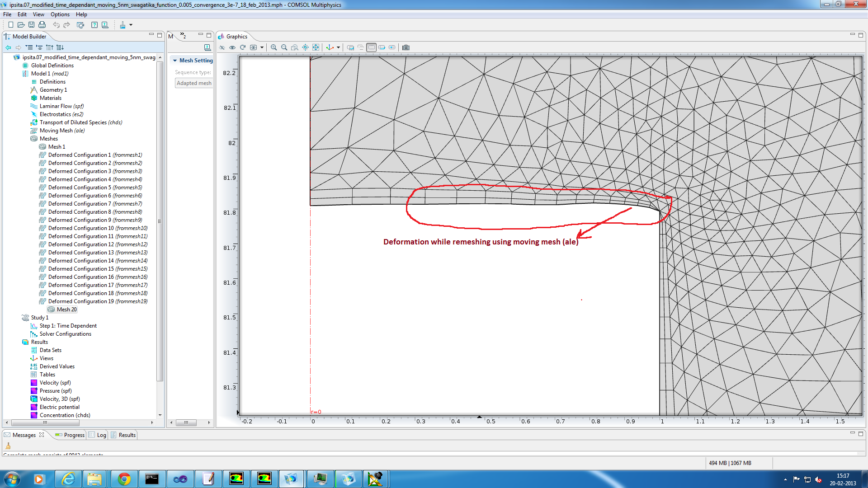The height and width of the screenshot is (488, 868).
Task: Select Moving Mesh (ale) node
Action: click(62, 131)
